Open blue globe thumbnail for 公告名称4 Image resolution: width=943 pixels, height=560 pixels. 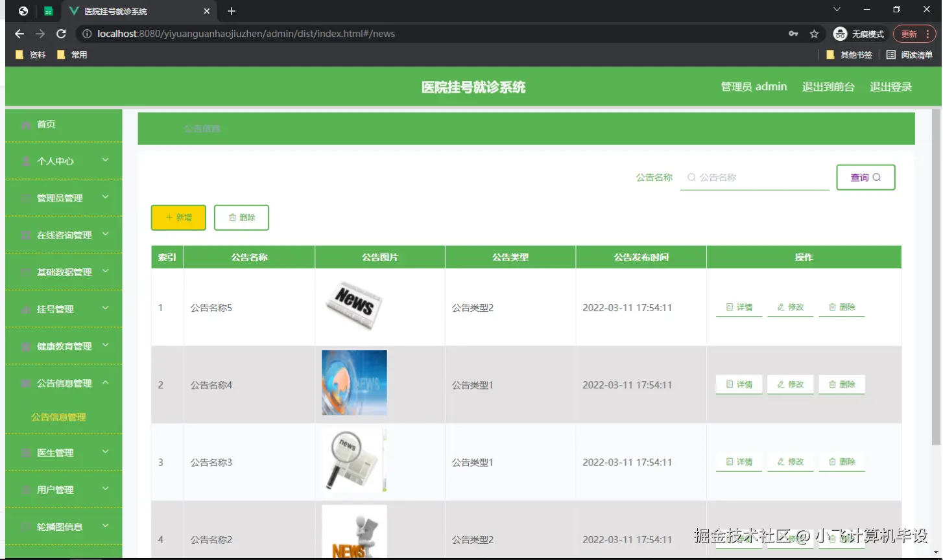click(x=354, y=382)
